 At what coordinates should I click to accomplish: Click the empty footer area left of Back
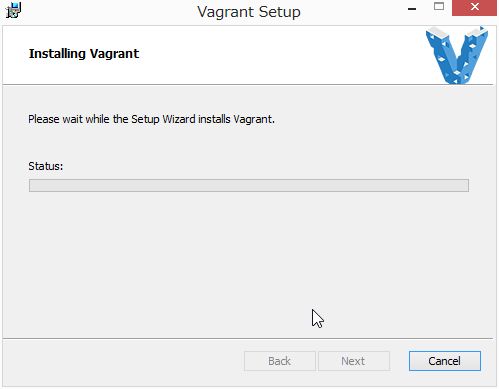coord(123,362)
